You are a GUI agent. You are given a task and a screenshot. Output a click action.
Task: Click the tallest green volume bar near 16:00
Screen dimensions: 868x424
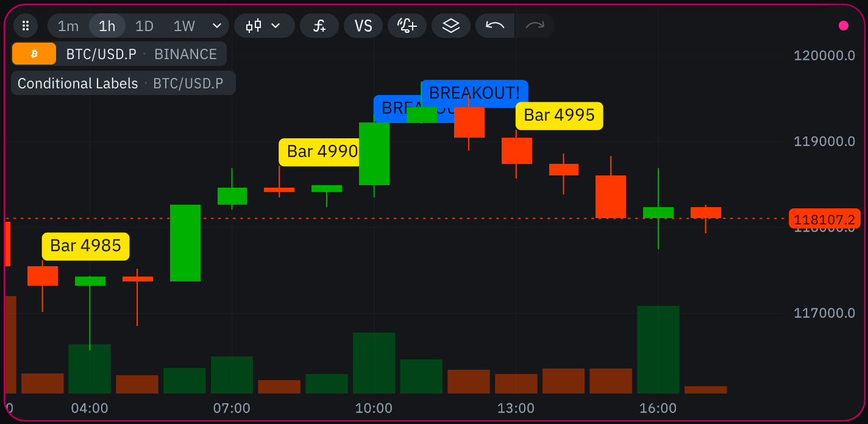pyautogui.click(x=658, y=350)
